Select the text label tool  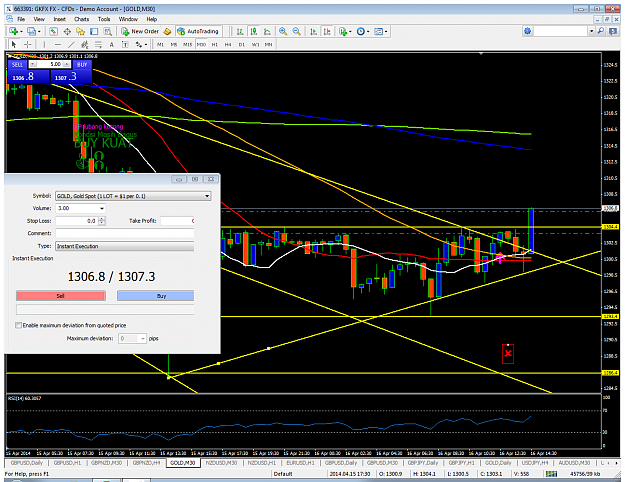point(125,44)
